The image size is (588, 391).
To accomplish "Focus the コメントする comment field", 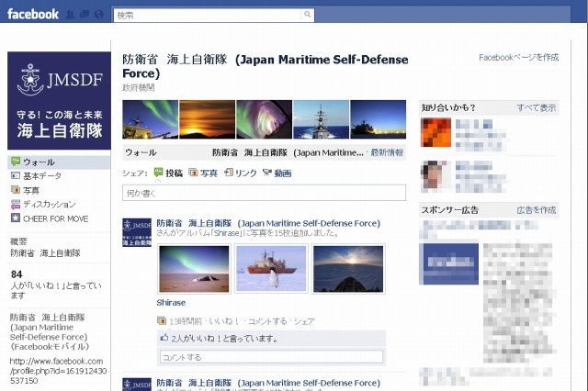I will (x=272, y=357).
